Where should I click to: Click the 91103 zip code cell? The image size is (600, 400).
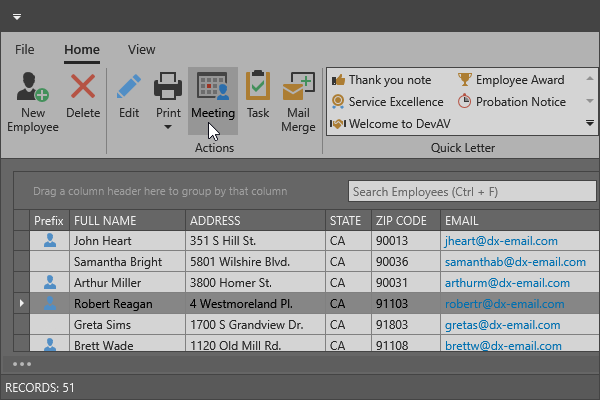[406, 304]
